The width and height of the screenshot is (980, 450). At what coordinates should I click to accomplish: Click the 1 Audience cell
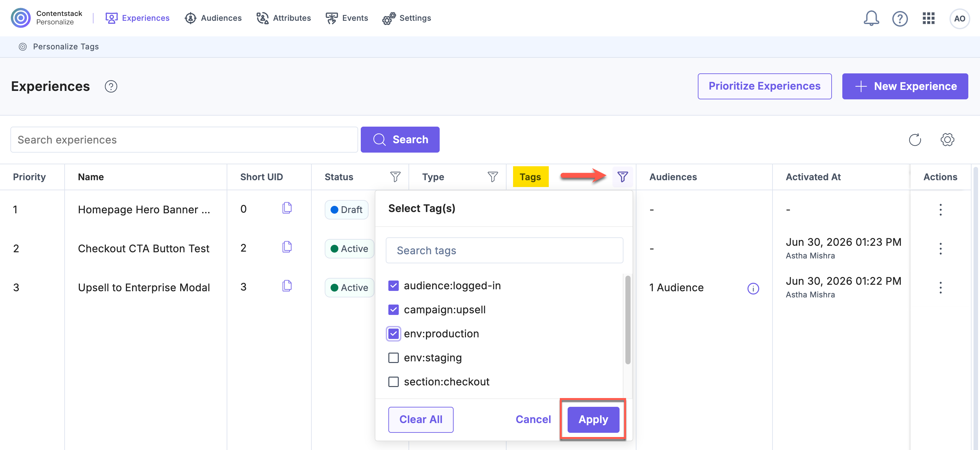676,288
